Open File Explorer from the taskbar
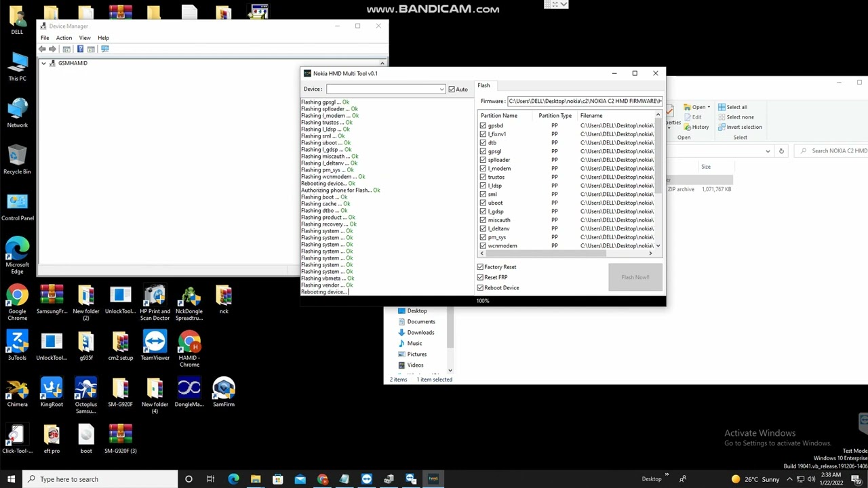The height and width of the screenshot is (488, 868). (256, 479)
